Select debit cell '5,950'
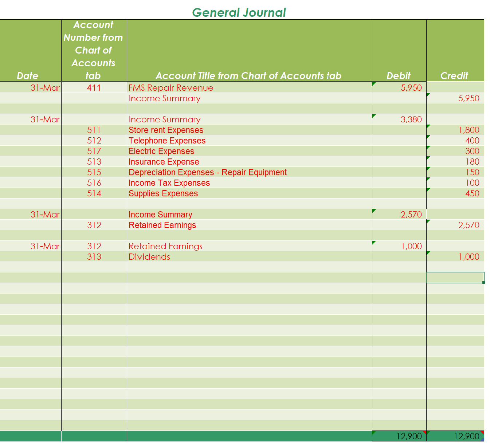The width and height of the screenshot is (494, 448). point(399,88)
